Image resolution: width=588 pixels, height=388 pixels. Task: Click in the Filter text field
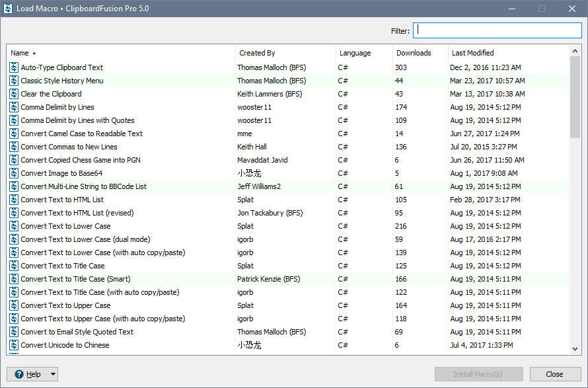(497, 30)
